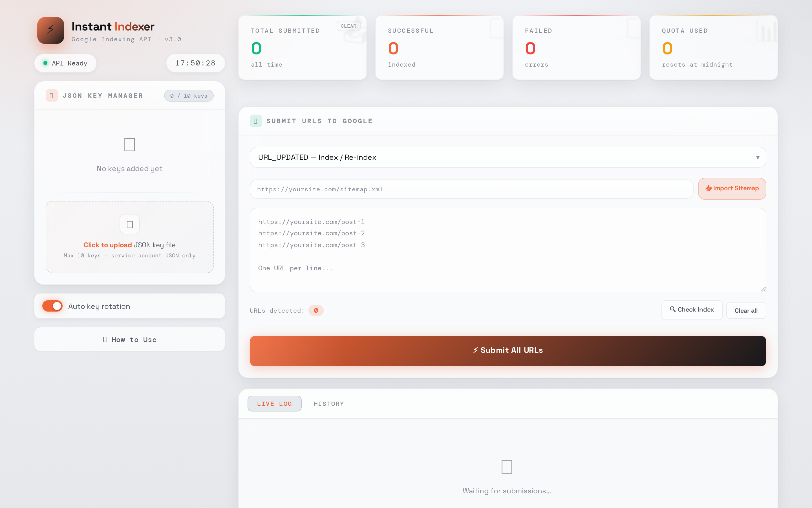Click the 17:50:28 clock display
The width and height of the screenshot is (812, 508).
pos(195,63)
